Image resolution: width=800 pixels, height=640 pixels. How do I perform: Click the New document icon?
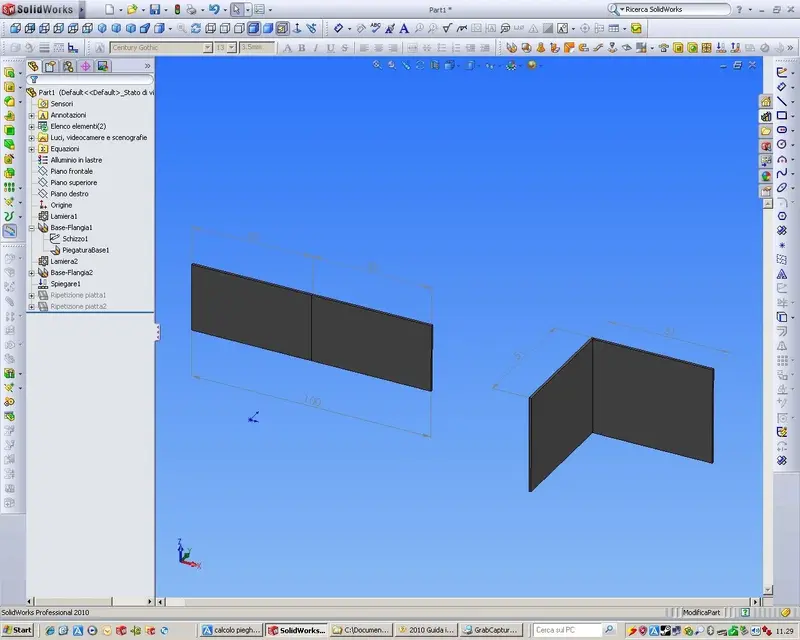[x=110, y=9]
